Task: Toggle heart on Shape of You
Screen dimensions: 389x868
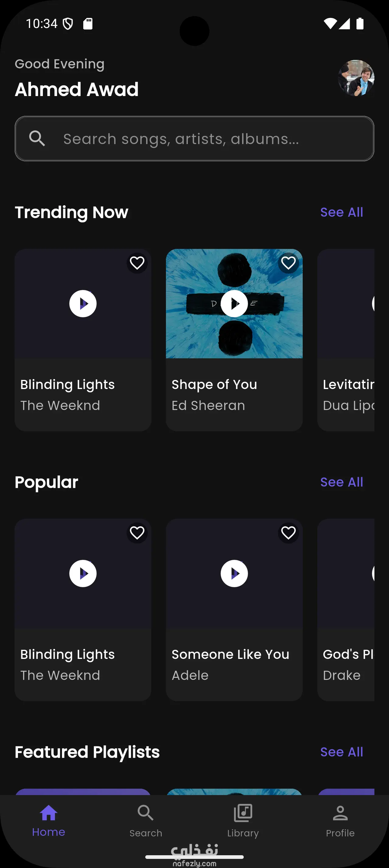Action: [x=288, y=263]
